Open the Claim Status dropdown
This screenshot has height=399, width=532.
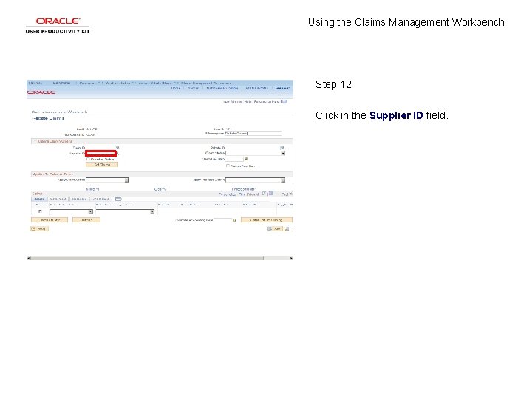point(255,154)
